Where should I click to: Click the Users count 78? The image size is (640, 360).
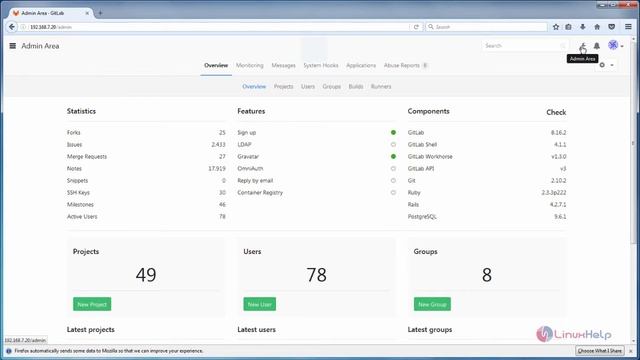pos(316,275)
